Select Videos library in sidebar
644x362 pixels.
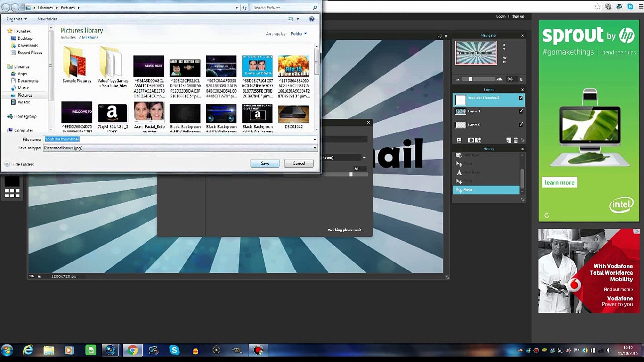pos(23,102)
